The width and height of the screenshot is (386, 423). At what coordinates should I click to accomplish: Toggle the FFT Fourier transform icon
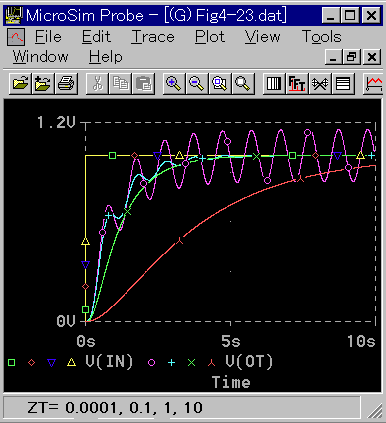point(297,83)
